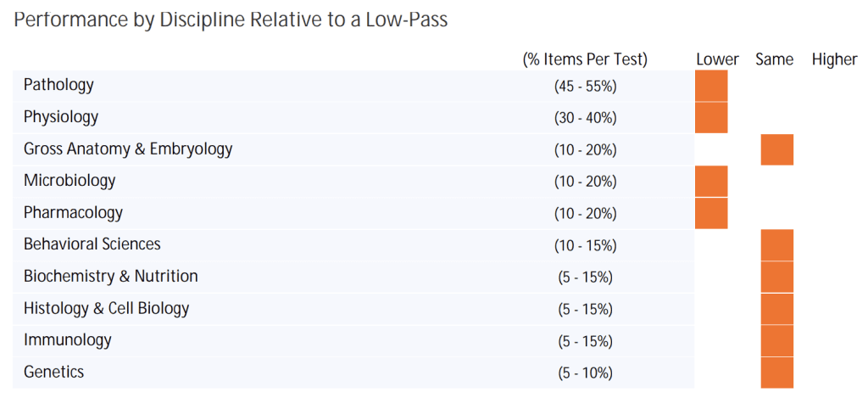Select the Immunology row label

click(67, 340)
